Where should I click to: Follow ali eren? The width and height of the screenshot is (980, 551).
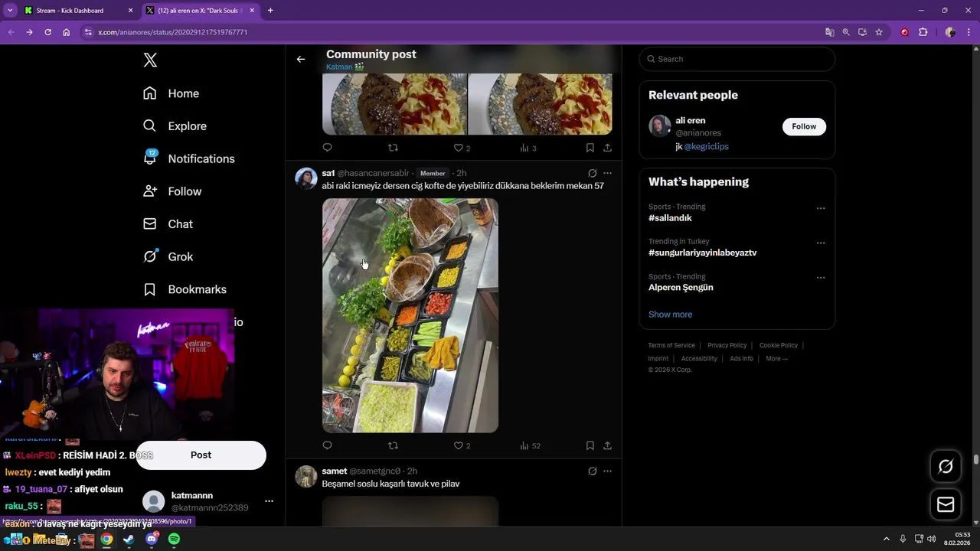(804, 126)
